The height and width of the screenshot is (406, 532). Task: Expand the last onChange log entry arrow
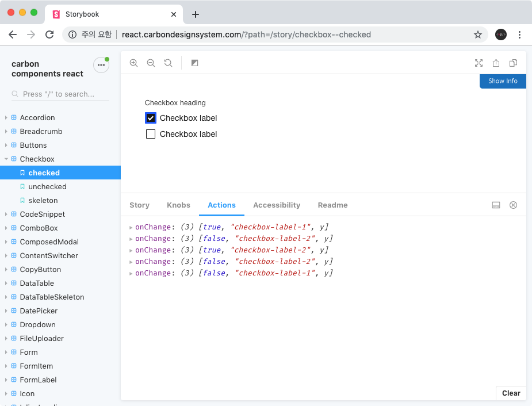tap(131, 273)
